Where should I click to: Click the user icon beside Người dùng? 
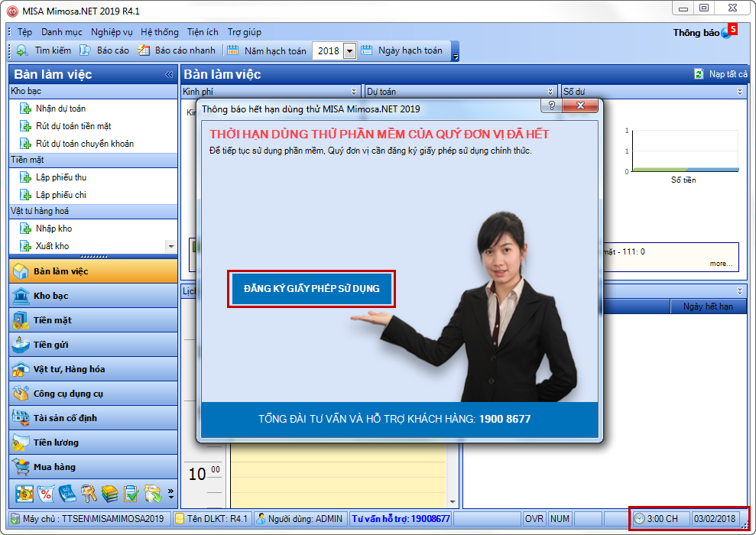coord(261,519)
